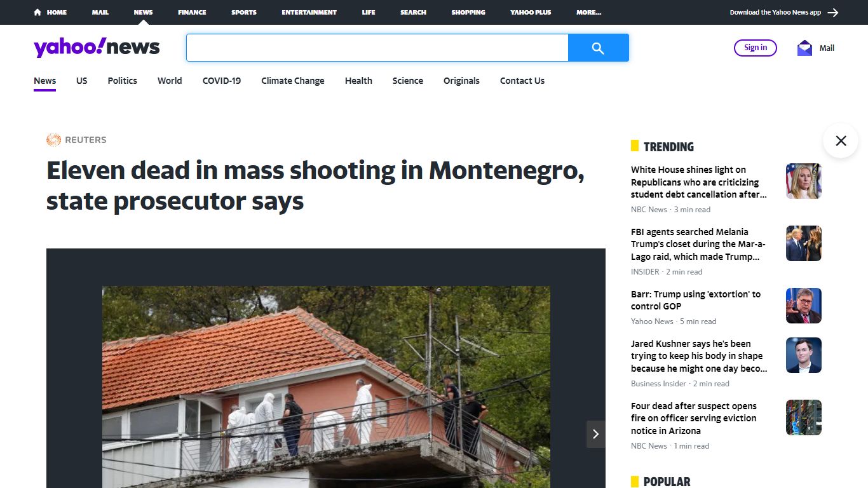Click FBI Melania story thumbnail

pyautogui.click(x=804, y=243)
